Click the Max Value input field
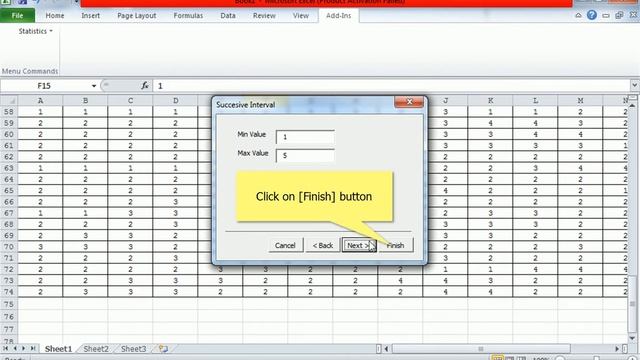This screenshot has width=640, height=360. (305, 156)
